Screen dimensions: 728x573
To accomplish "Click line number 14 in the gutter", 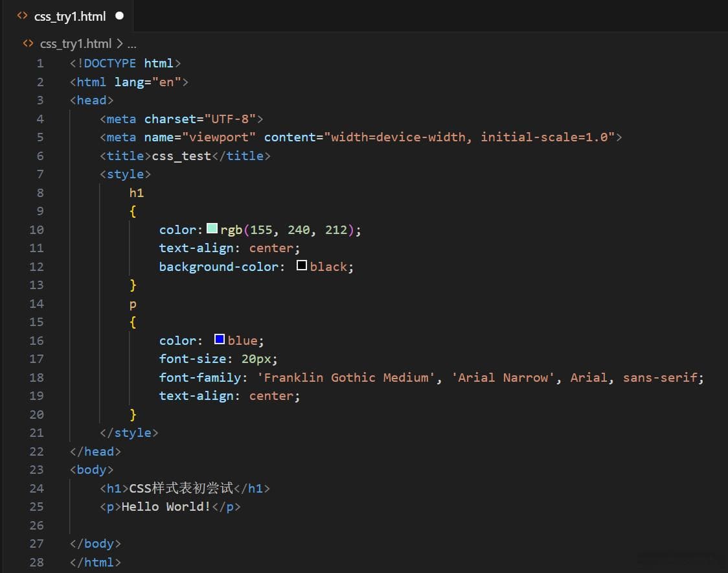I will tap(37, 303).
